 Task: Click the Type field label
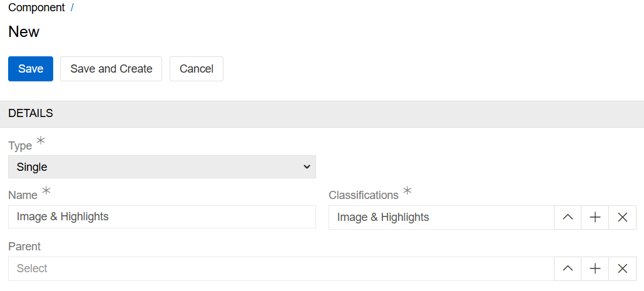pyautogui.click(x=20, y=146)
